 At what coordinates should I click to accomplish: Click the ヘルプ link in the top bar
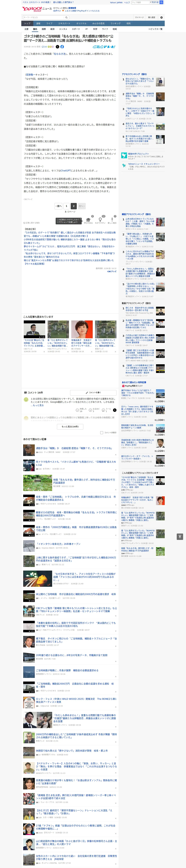127,2
